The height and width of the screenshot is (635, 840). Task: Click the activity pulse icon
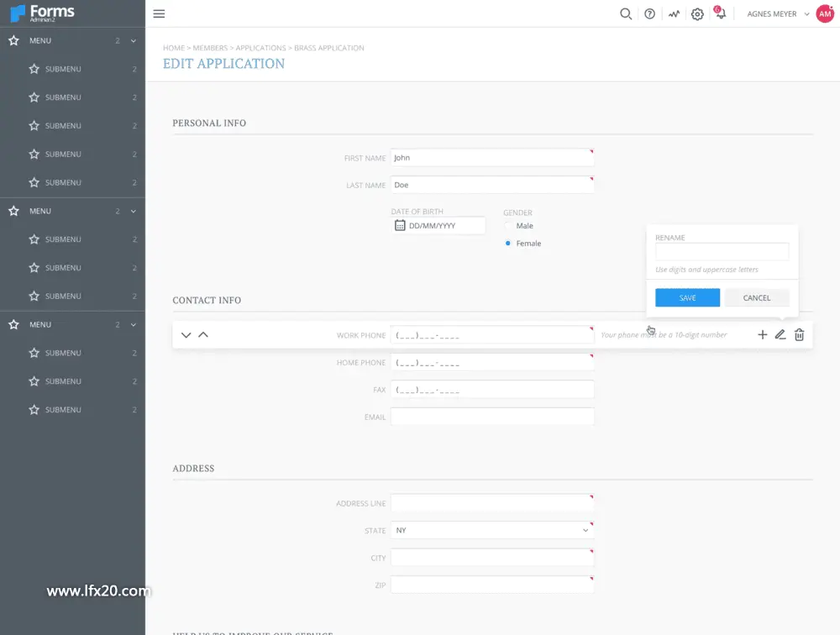click(x=674, y=14)
